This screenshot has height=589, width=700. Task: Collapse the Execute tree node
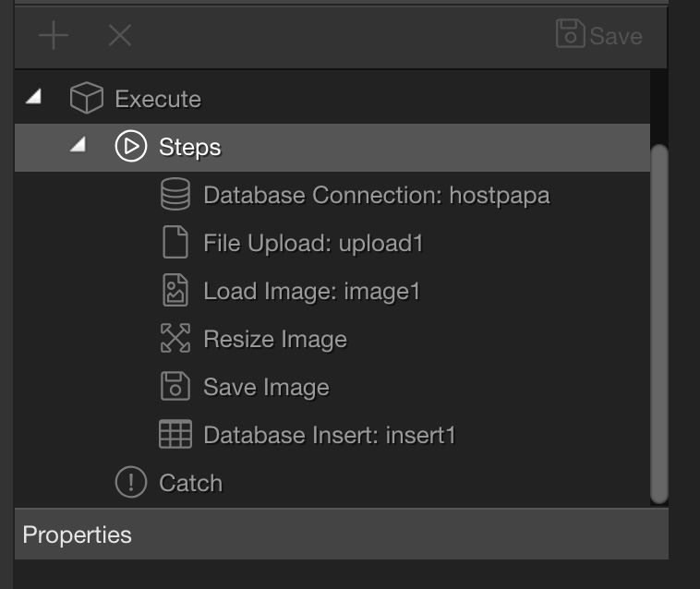34,96
